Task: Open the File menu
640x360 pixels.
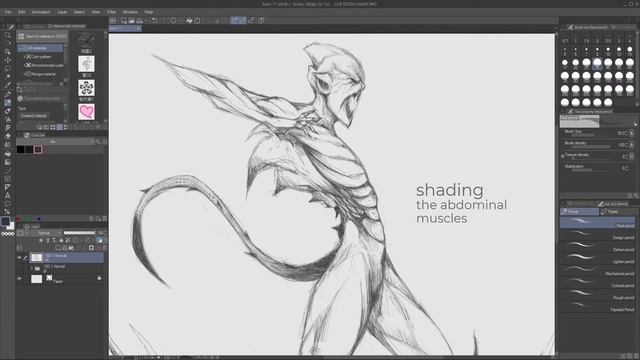Action: 8,12
